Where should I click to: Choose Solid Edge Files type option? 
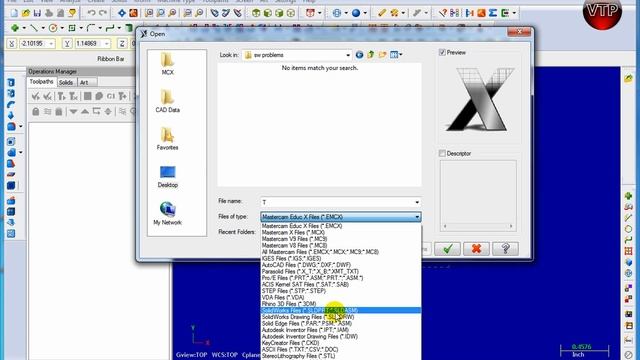[340, 323]
